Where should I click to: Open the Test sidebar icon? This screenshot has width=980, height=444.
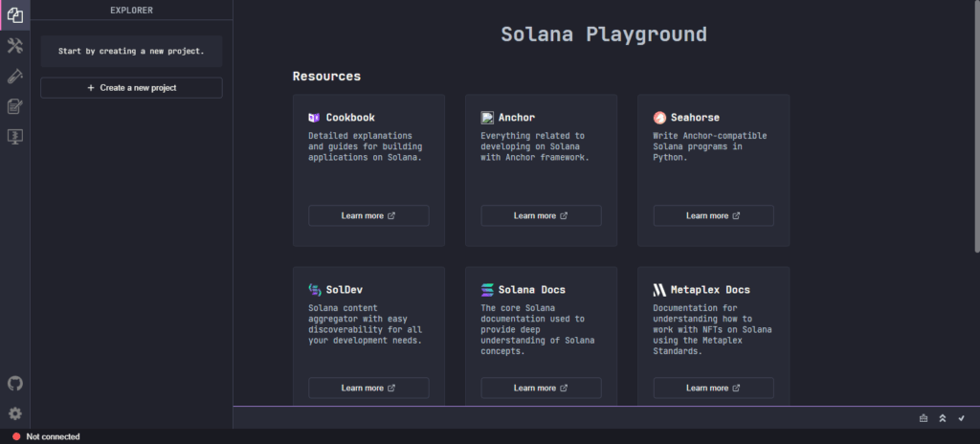(x=14, y=76)
